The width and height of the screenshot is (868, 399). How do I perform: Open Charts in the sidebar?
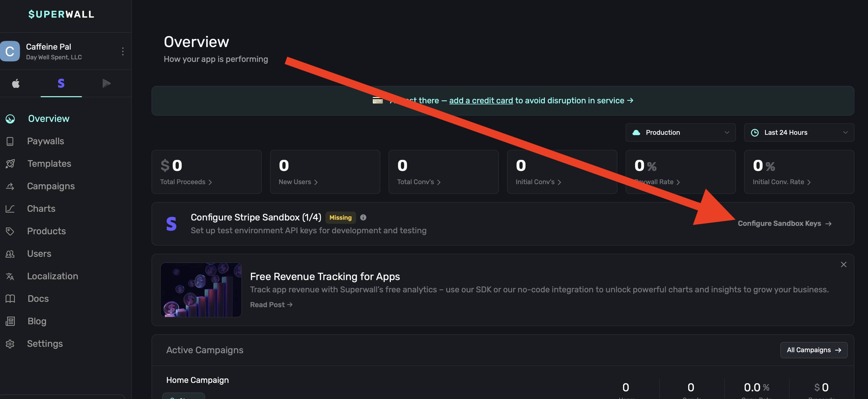coord(41,208)
